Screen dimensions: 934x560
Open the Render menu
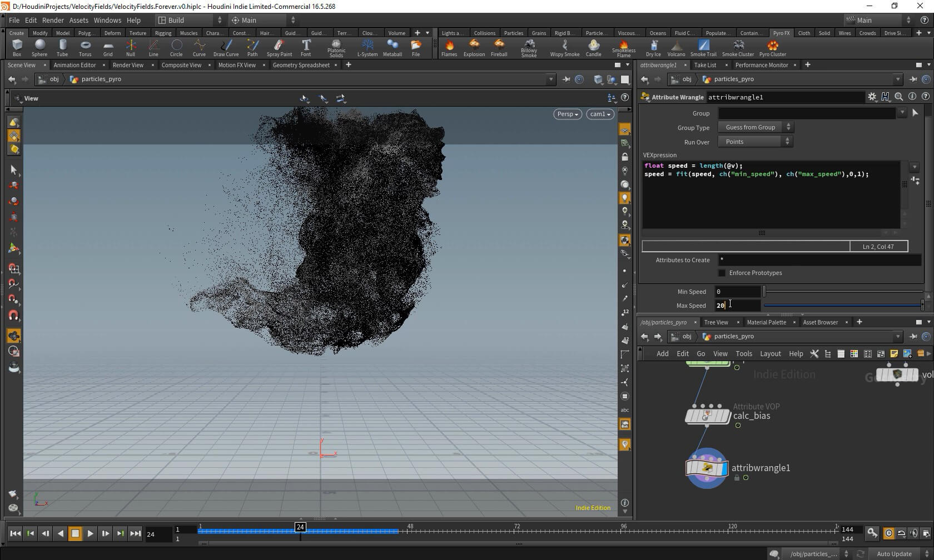pyautogui.click(x=53, y=20)
